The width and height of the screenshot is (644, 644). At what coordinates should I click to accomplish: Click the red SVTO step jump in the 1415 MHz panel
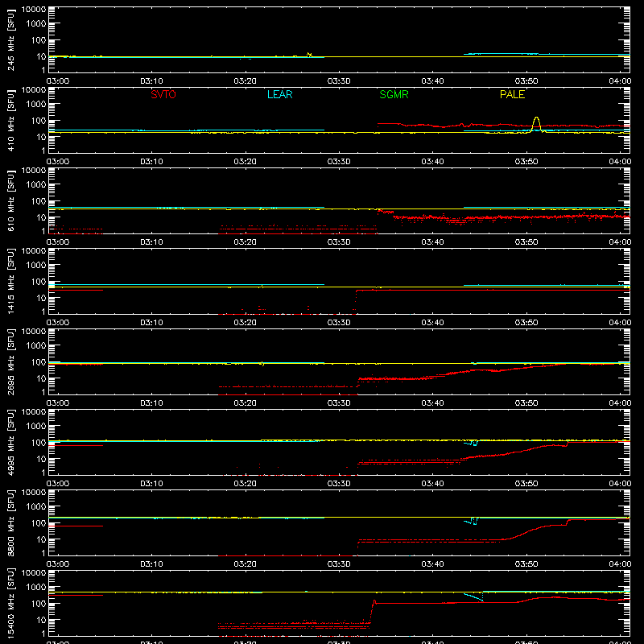[356, 299]
